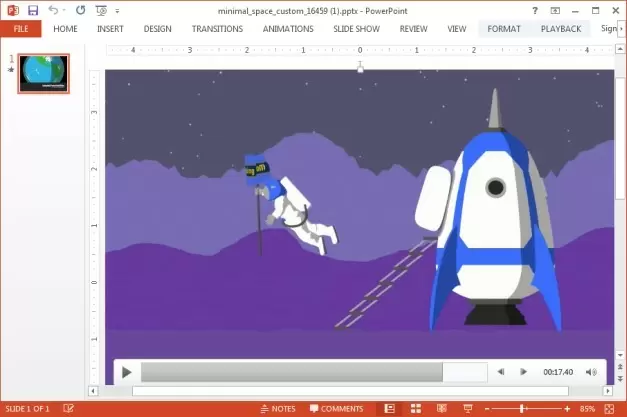Open the Transitions ribbon tab

pos(218,29)
